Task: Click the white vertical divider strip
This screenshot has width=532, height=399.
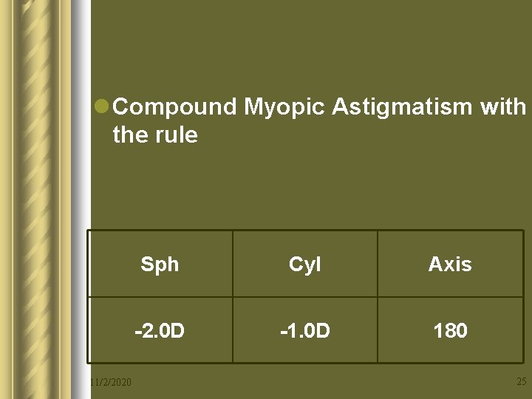Action: click(81, 199)
